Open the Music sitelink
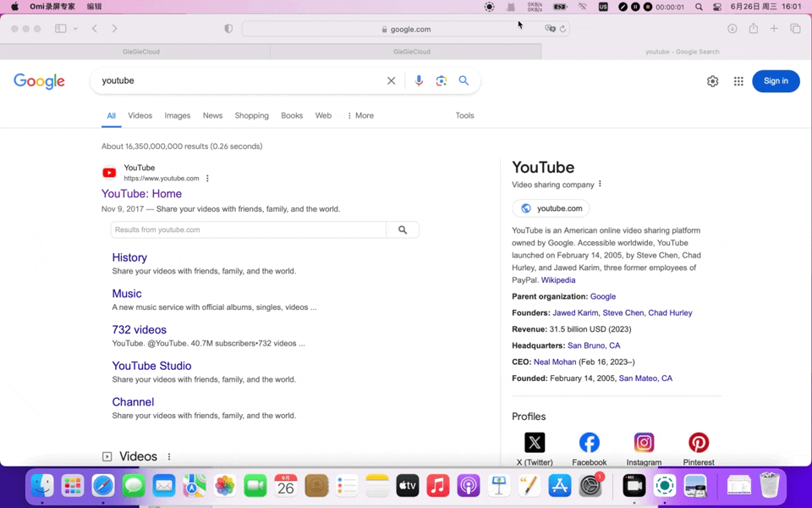 click(127, 294)
